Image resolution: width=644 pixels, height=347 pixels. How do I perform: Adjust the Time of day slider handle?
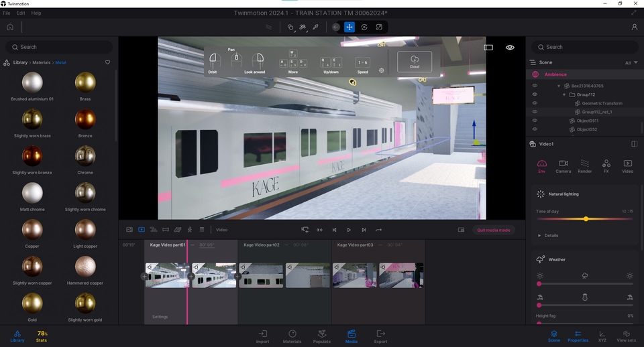click(x=586, y=219)
